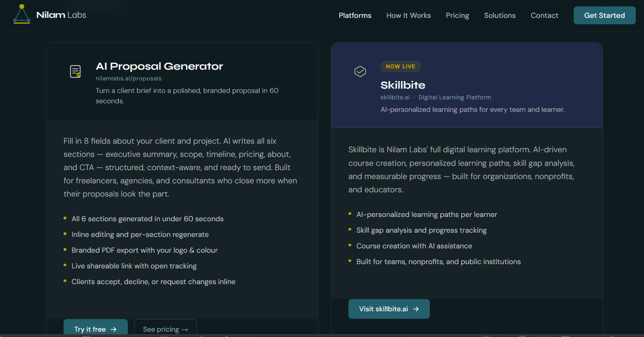Click 'Clients accept, decline, or request changes inline'
The height and width of the screenshot is (337, 644).
[154, 282]
